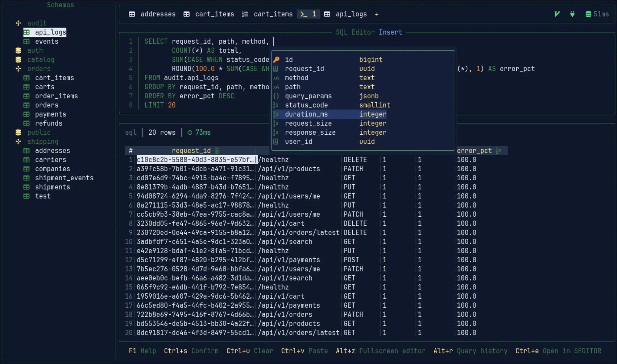Click the LIMIT 20 line in editor
The width and height of the screenshot is (617, 364).
[160, 105]
